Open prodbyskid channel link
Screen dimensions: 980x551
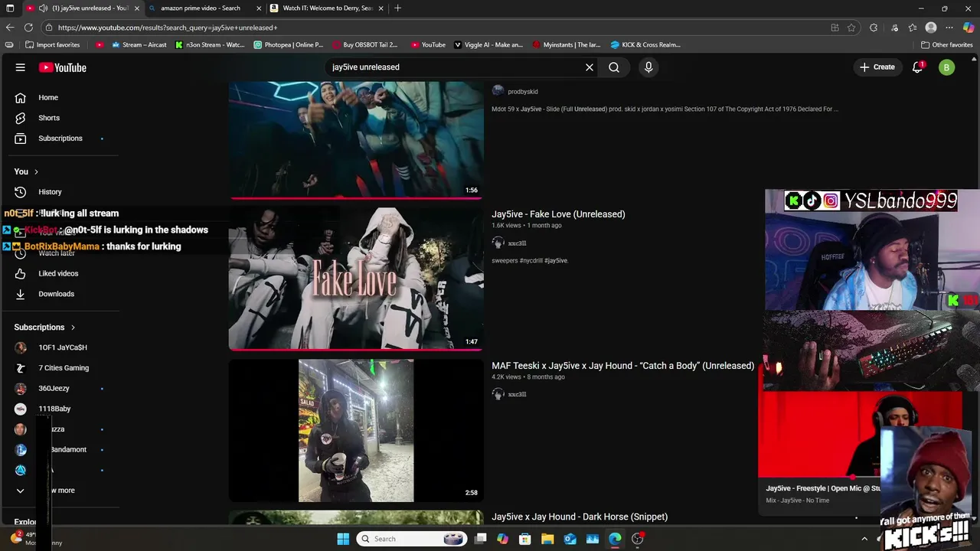point(523,92)
